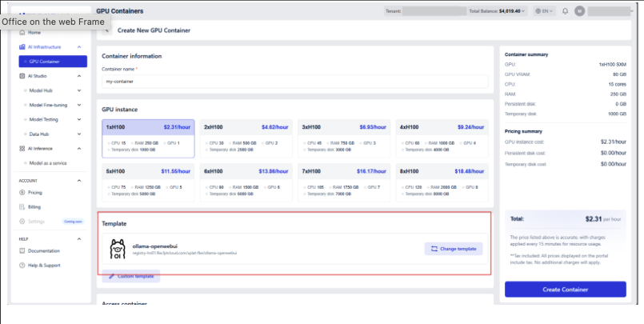Choose the 8xH100 GPU instance option
The width and height of the screenshot is (644, 324).
coord(442,182)
